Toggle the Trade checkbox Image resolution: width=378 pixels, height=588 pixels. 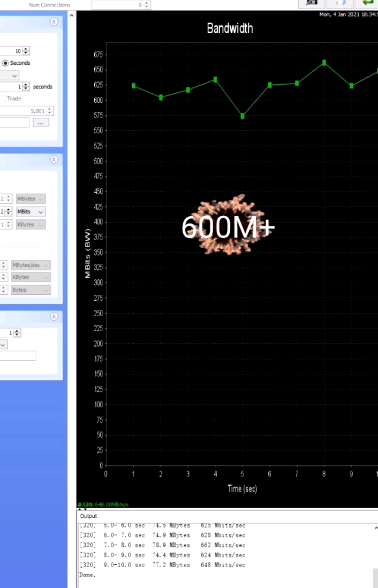(3, 99)
